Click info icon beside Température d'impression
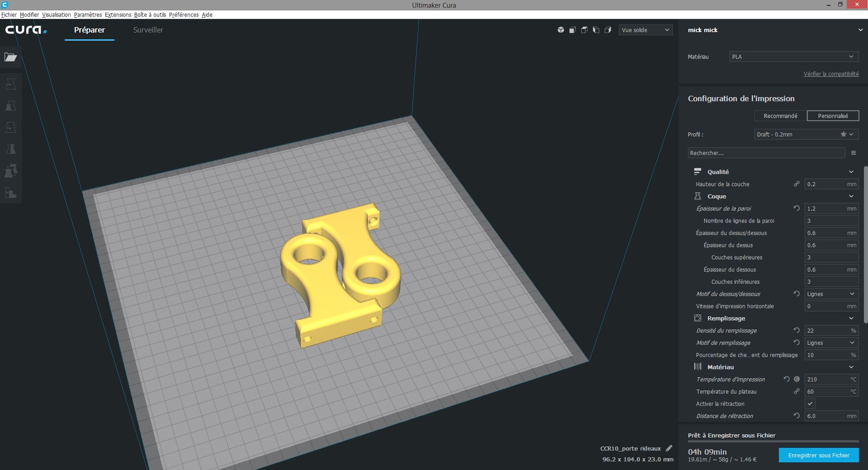 click(x=797, y=379)
